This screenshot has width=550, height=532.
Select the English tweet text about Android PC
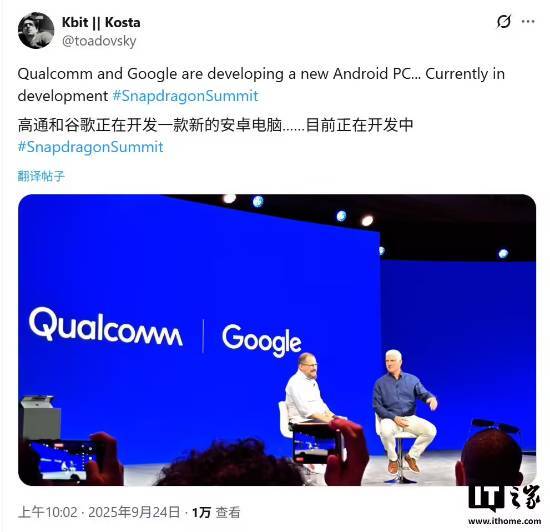[x=261, y=85]
